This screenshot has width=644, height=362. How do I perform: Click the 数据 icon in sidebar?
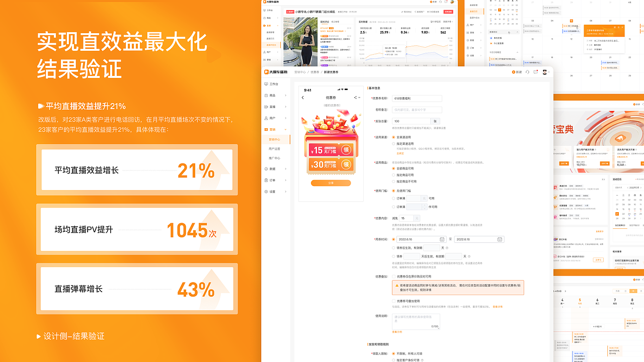pos(266,169)
